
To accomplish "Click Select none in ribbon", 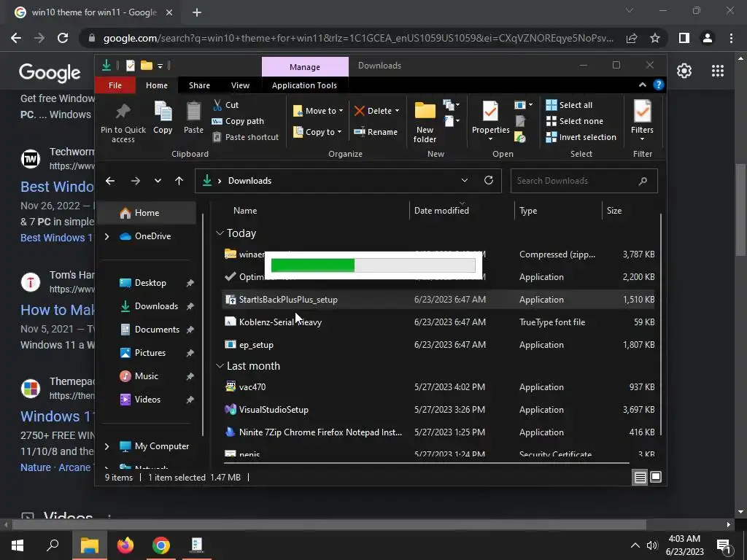I will pos(574,121).
